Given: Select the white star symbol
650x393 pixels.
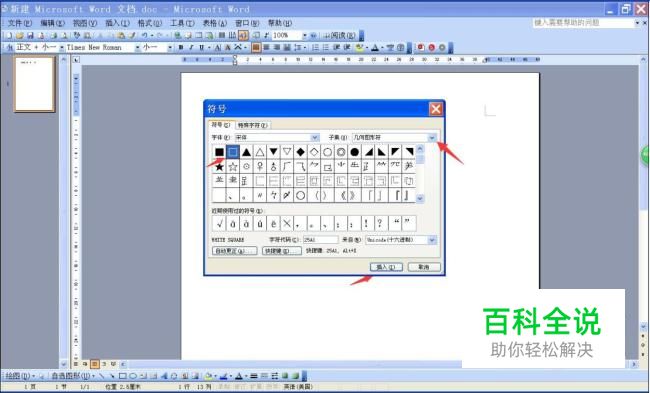Looking at the screenshot, I should pos(233,167).
